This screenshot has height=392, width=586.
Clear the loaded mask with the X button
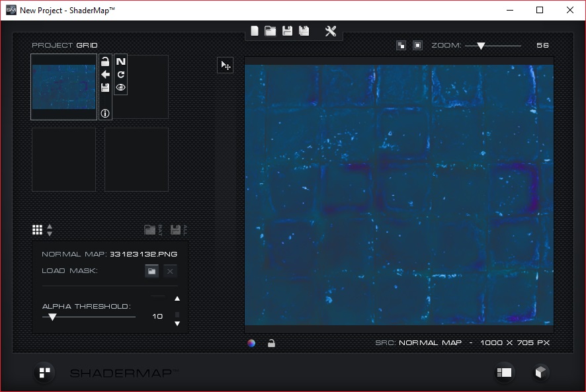pos(170,271)
